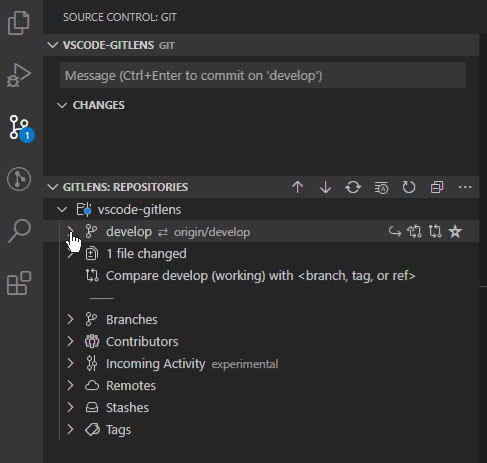
Task: Click the Push up-arrow icon in GitLens header
Action: (298, 187)
